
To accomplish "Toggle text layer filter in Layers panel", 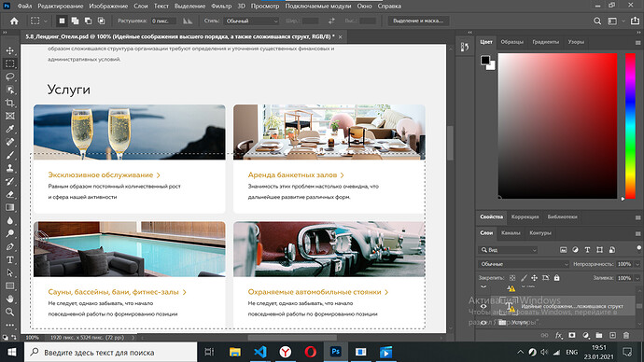I will [x=587, y=249].
